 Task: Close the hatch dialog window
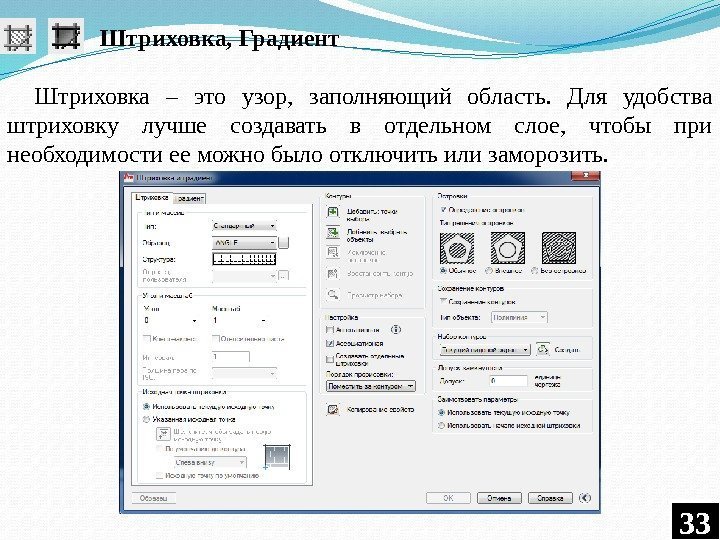pos(585,176)
